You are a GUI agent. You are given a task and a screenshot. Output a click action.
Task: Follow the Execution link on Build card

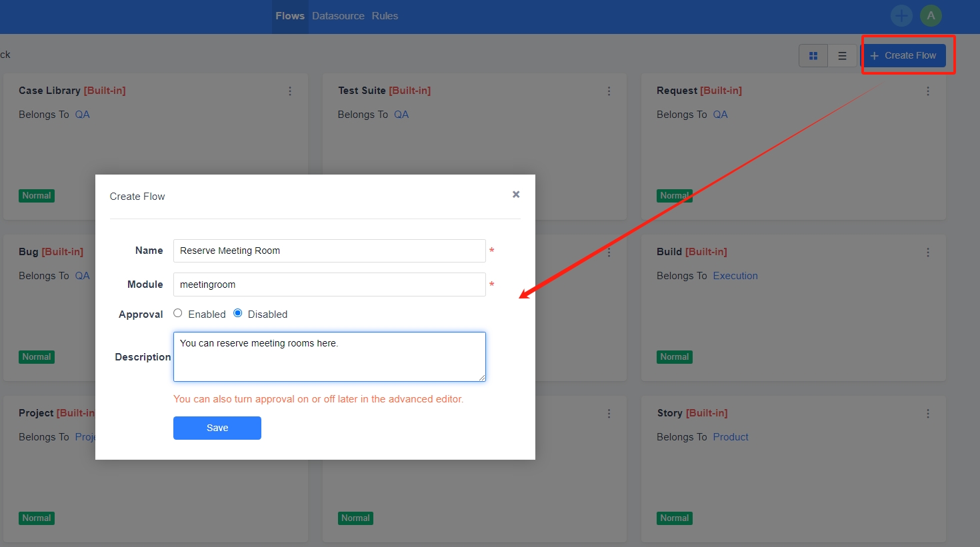(x=735, y=276)
